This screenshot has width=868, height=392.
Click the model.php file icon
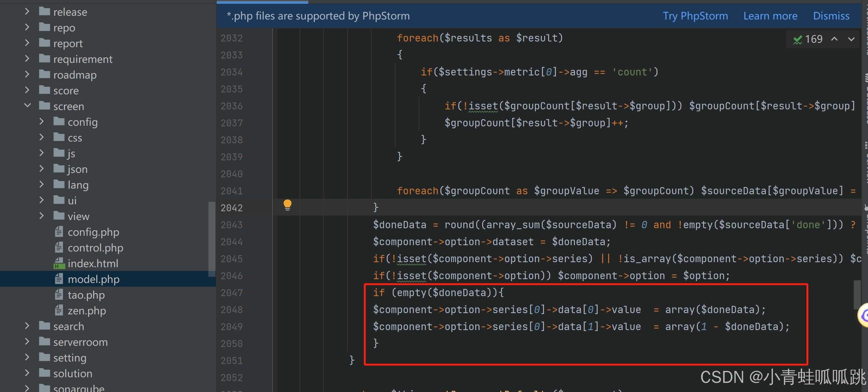[59, 279]
